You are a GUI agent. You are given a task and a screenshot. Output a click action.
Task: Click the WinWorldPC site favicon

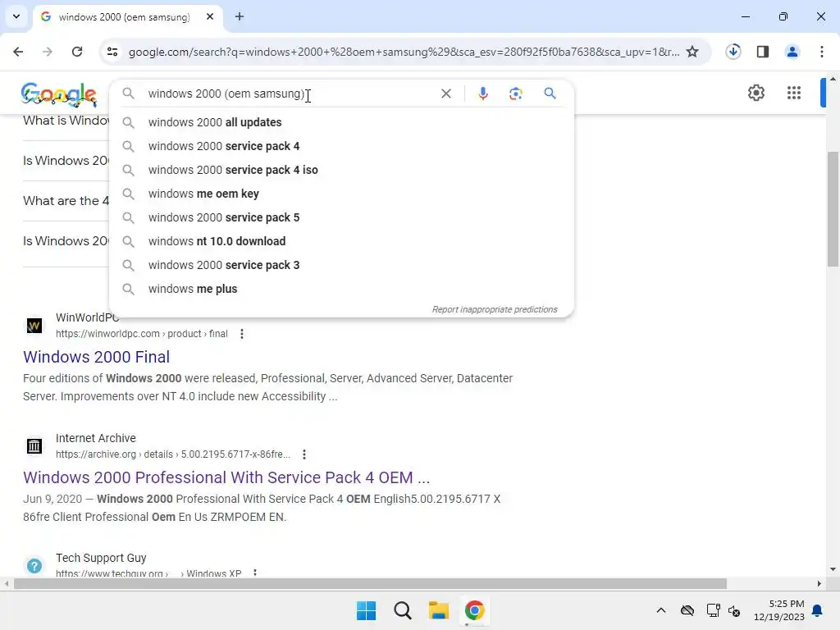click(34, 325)
